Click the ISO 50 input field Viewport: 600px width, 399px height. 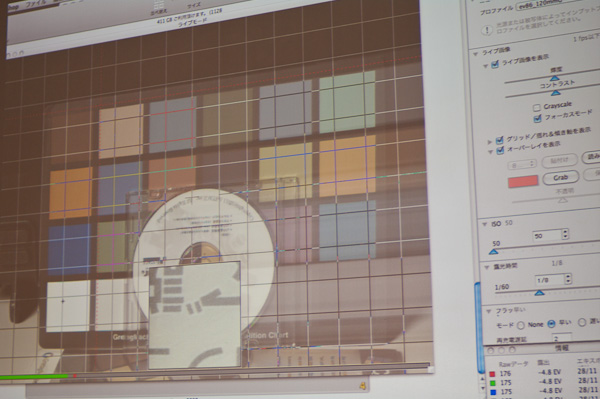pos(547,235)
